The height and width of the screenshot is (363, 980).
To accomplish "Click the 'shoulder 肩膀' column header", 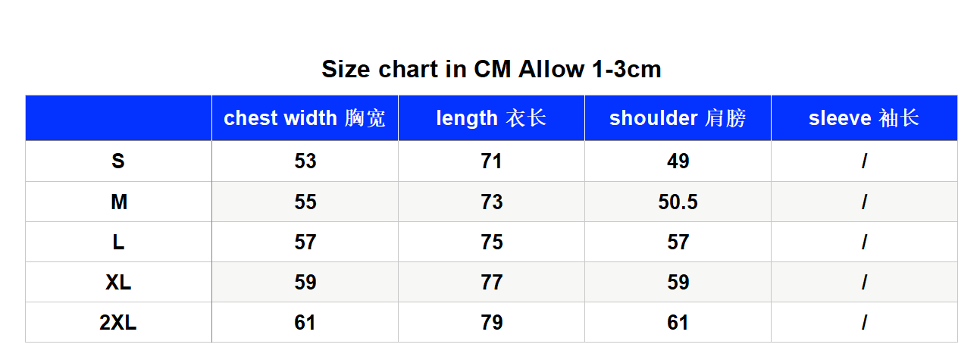I will pyautogui.click(x=678, y=118).
